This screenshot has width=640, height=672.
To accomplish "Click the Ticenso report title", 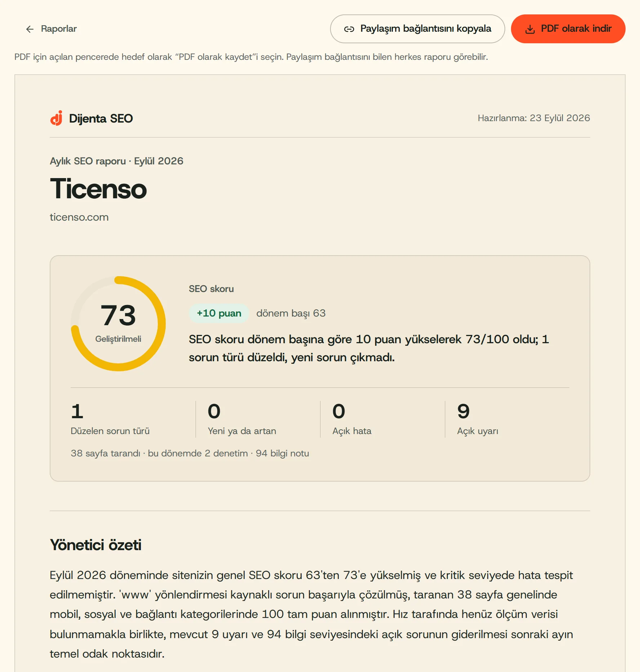I will (98, 189).
